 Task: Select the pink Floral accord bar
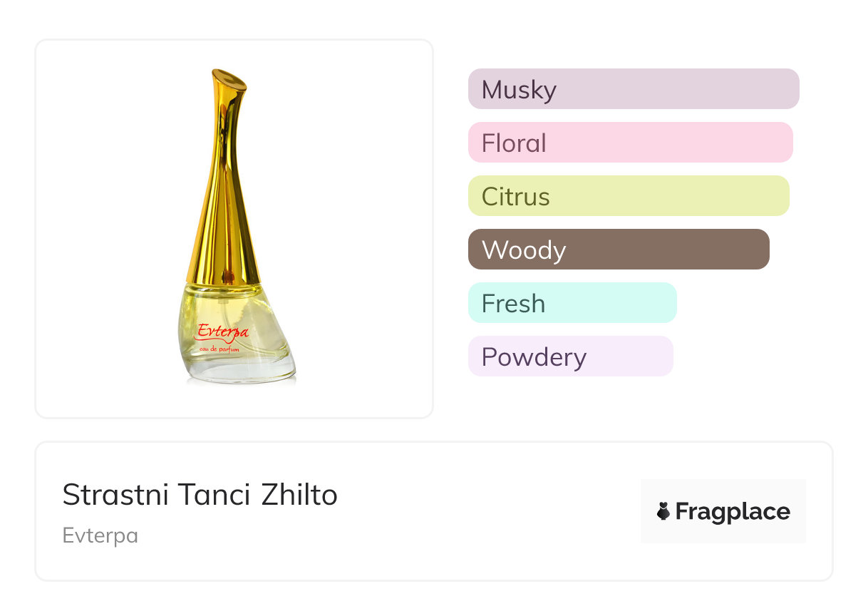tap(630, 143)
